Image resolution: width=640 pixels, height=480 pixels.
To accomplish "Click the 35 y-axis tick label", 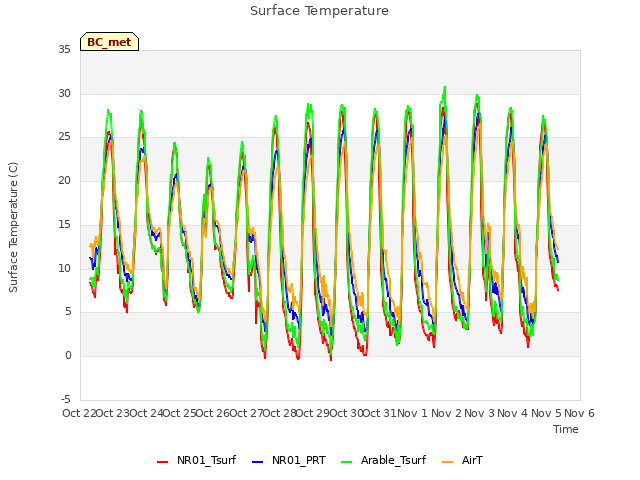I will point(64,50).
